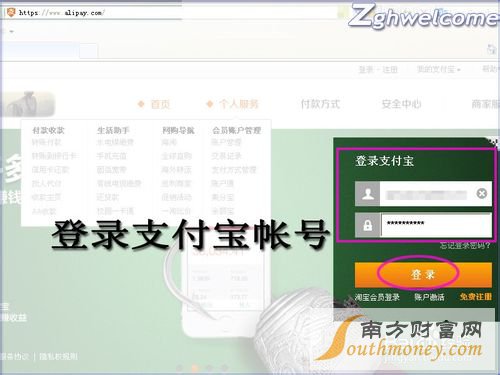Click the orange 登录 login button
The height and width of the screenshot is (375, 500).
(x=423, y=275)
